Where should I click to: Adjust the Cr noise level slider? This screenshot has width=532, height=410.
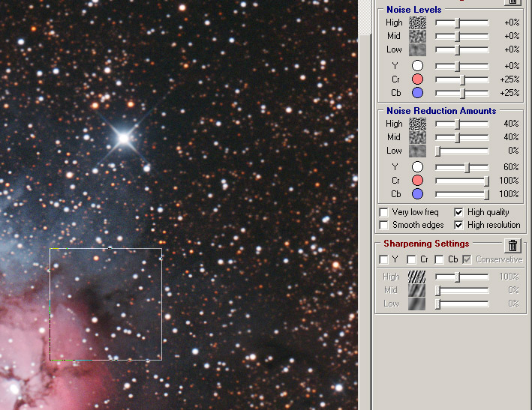[x=462, y=80]
